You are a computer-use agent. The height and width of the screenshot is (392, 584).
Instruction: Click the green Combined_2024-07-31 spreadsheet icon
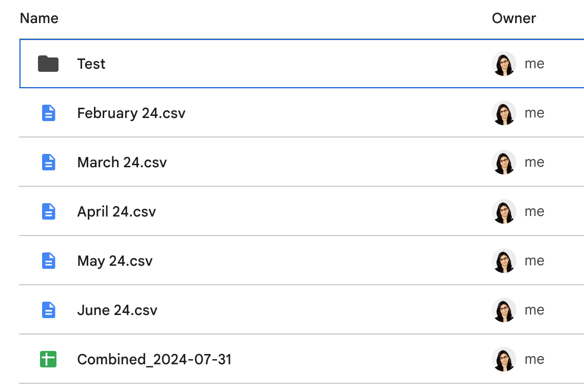click(48, 359)
